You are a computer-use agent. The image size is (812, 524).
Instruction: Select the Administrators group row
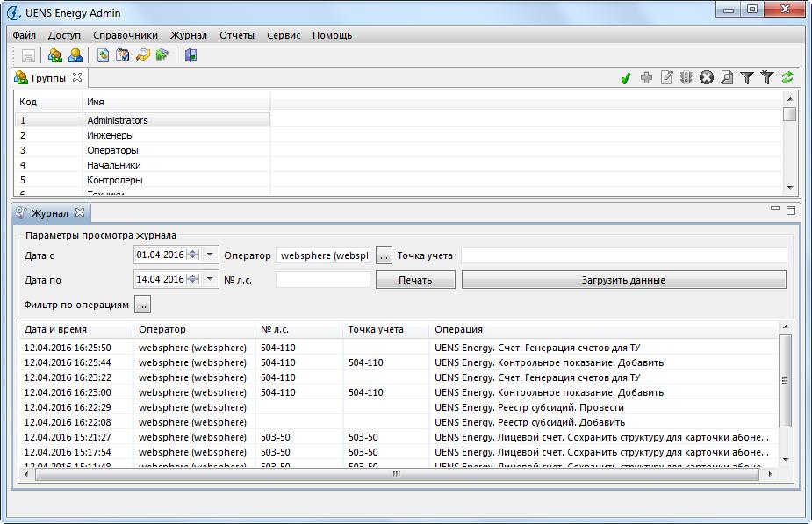tap(142, 120)
